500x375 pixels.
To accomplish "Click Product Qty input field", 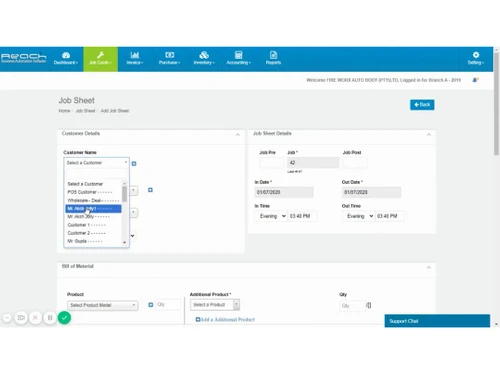I will click(x=168, y=305).
